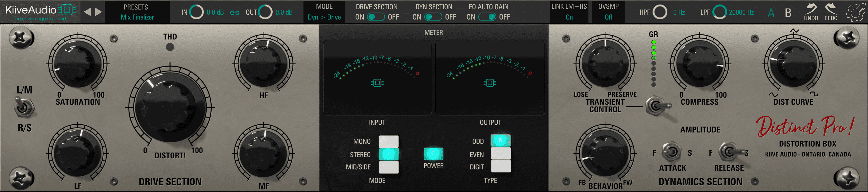Toggle the IN/OUT gain link icon
The width and height of the screenshot is (868, 192).
[x=235, y=13]
